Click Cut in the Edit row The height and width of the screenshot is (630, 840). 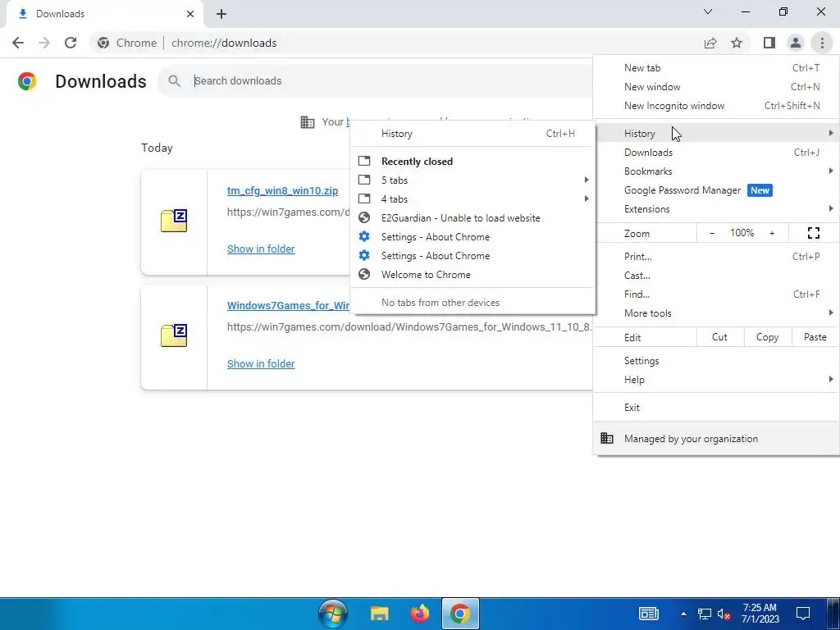pyautogui.click(x=719, y=337)
